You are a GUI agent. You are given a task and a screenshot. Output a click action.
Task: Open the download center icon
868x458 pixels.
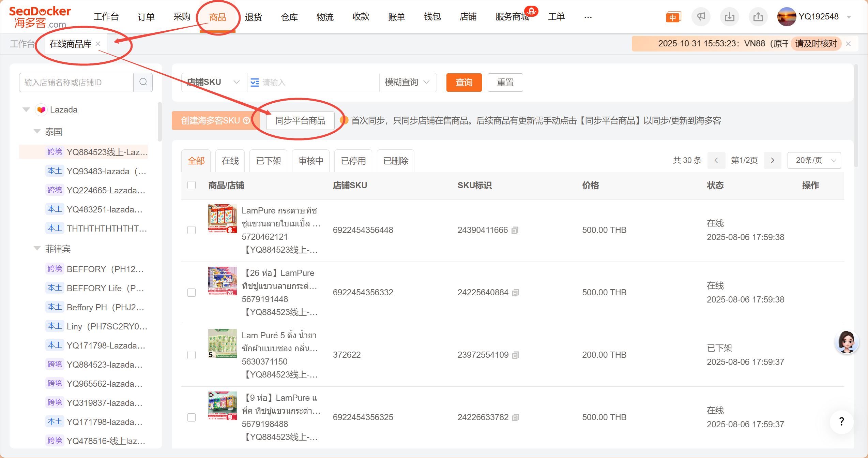[729, 17]
